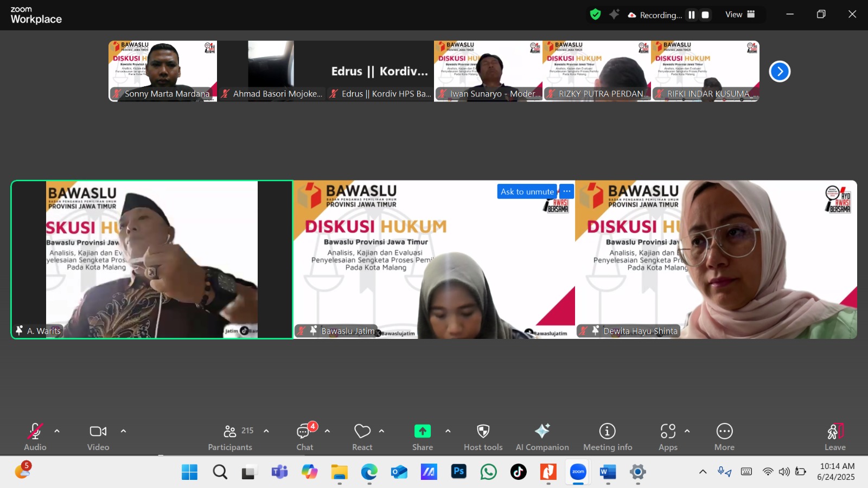Pause the cloud recording
868x488 pixels.
click(x=692, y=15)
